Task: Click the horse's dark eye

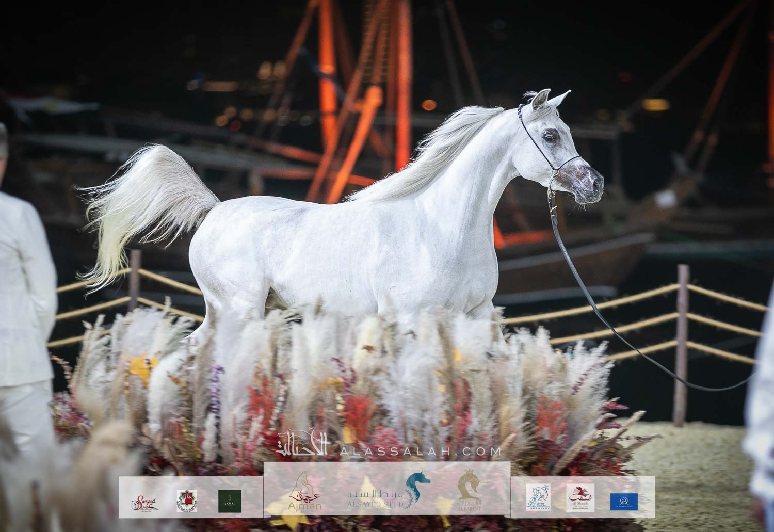Action: coord(549,138)
